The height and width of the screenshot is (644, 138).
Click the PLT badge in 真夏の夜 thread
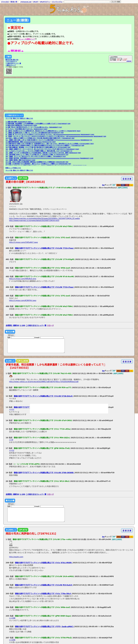pos(123,185)
